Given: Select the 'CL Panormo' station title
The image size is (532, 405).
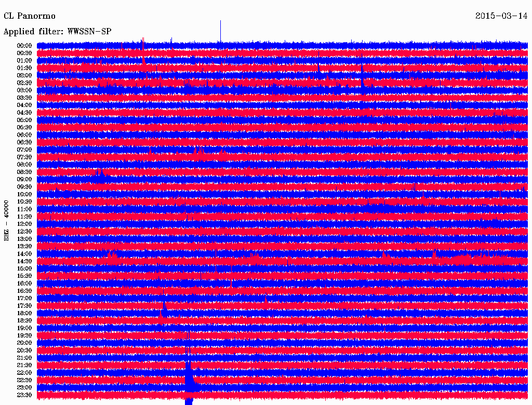Looking at the screenshot, I should pos(30,16).
